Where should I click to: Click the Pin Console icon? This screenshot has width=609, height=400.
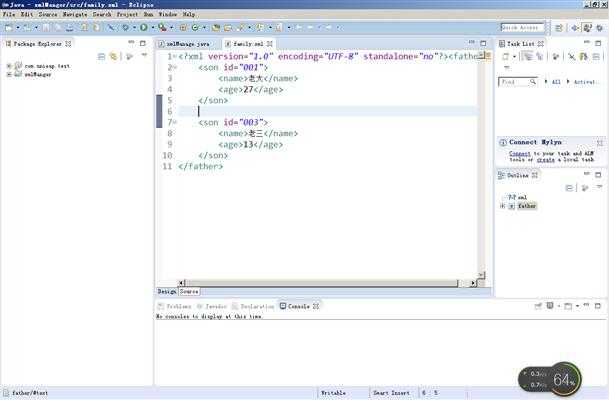point(538,306)
